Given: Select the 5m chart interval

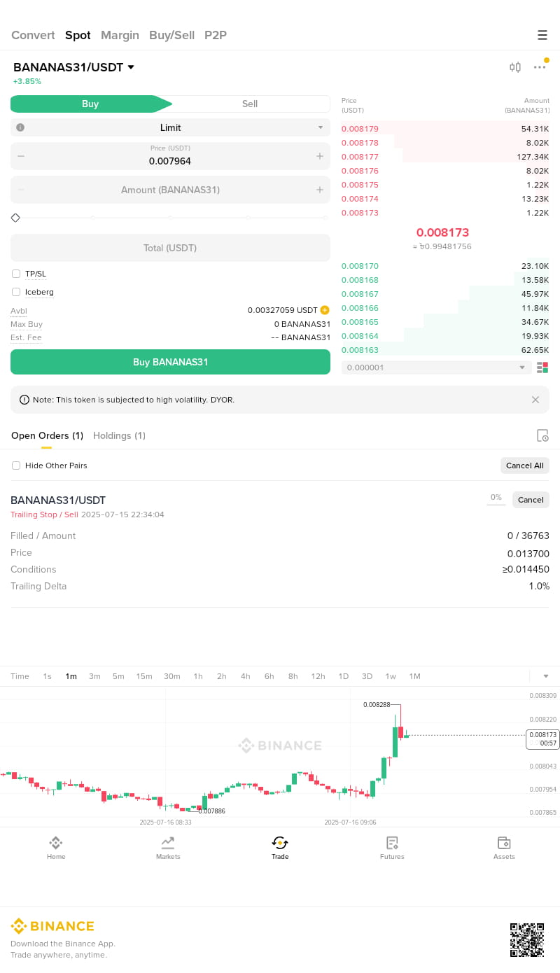Looking at the screenshot, I should pos(118,676).
